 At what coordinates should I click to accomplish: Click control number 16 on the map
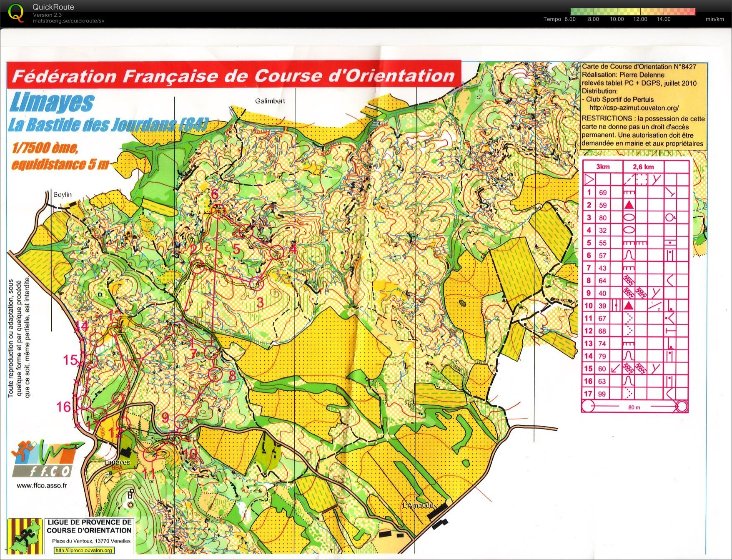(64, 407)
